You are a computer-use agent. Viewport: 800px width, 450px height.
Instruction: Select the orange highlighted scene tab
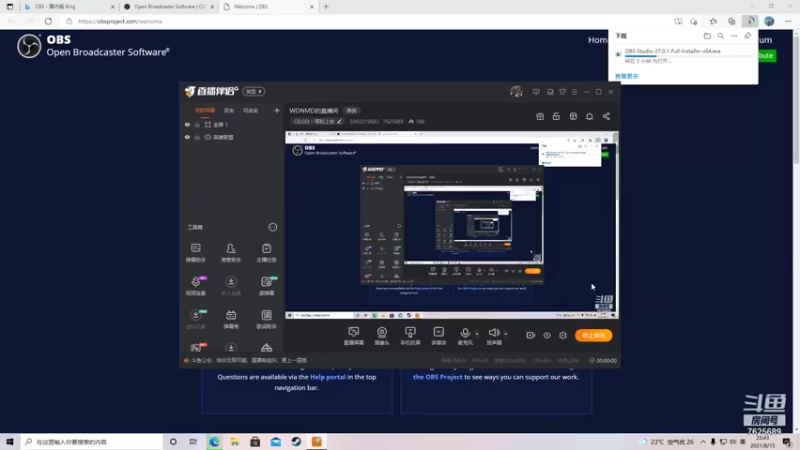[205, 110]
